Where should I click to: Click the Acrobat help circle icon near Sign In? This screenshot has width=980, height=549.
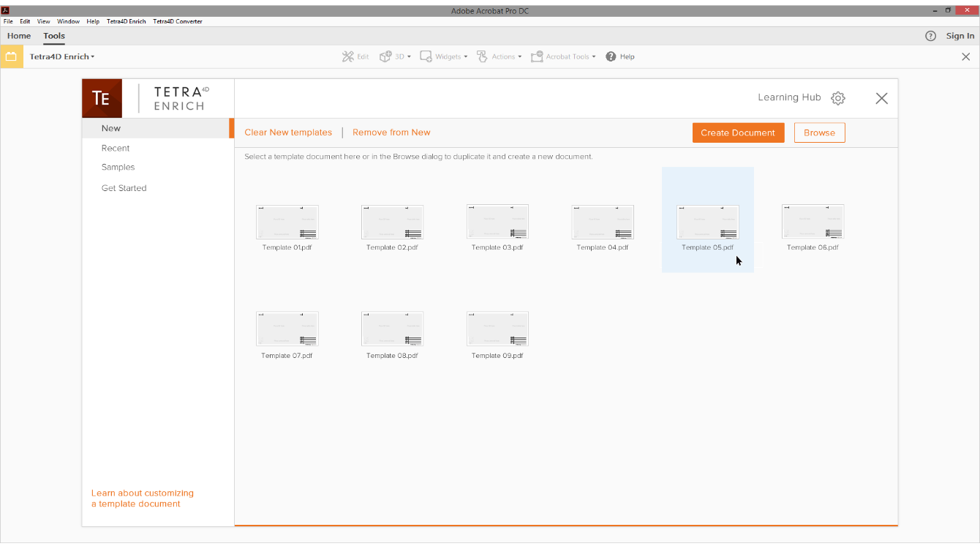pos(930,36)
